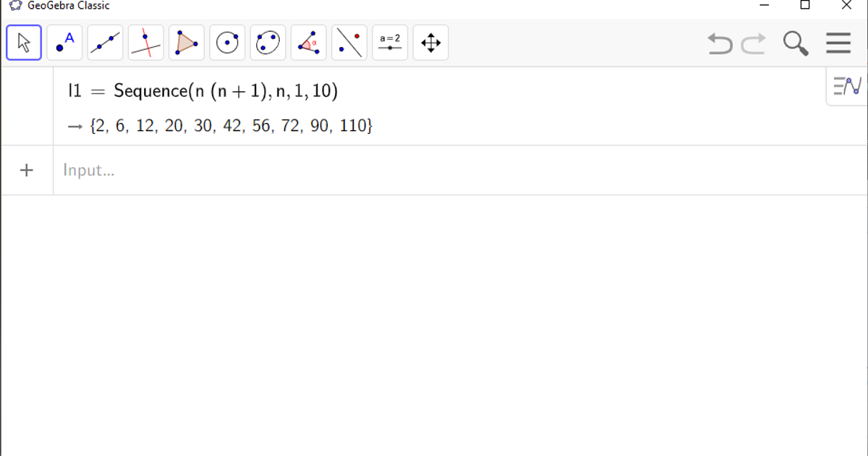Screen dimensions: 868x456
Task: Add a new expression with the plus button
Action: pos(27,170)
